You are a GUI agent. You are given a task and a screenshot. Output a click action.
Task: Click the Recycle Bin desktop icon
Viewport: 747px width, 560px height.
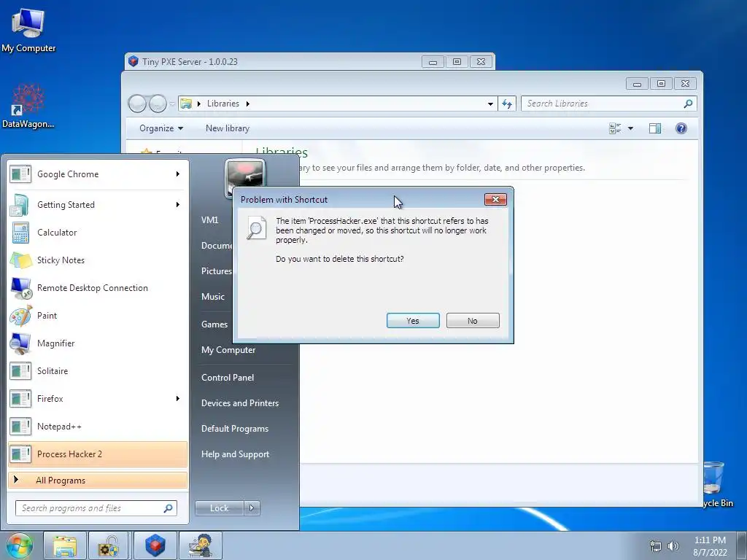[716, 483]
